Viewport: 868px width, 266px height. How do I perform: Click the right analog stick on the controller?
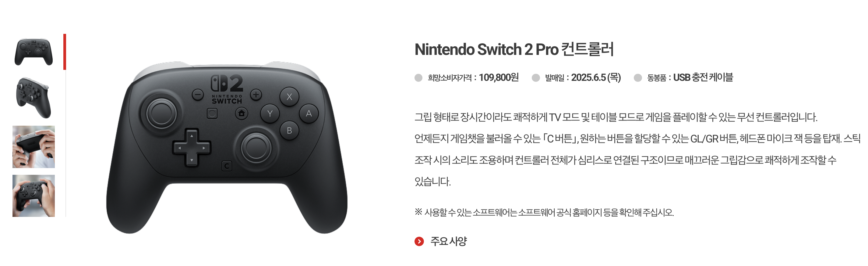(256, 148)
